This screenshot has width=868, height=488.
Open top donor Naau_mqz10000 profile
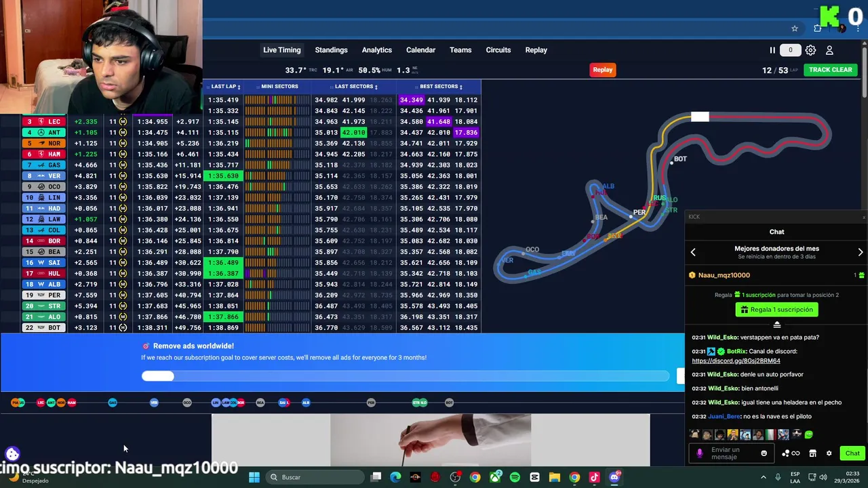[x=724, y=275]
